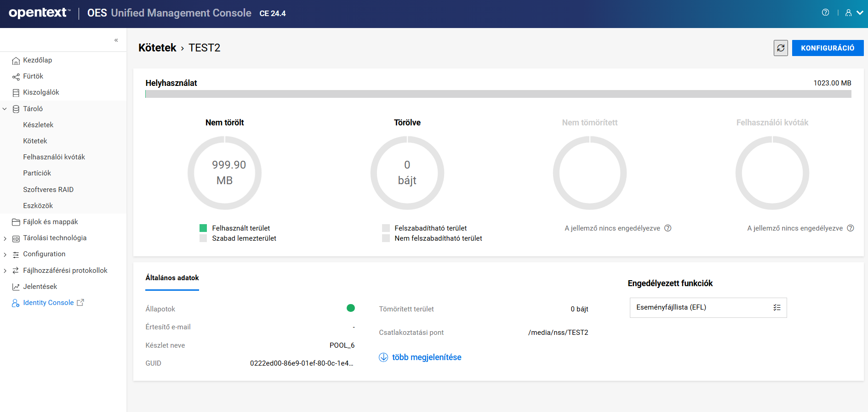Open Kötetek in the sidebar
Screen dimensions: 868x412
pyautogui.click(x=35, y=141)
